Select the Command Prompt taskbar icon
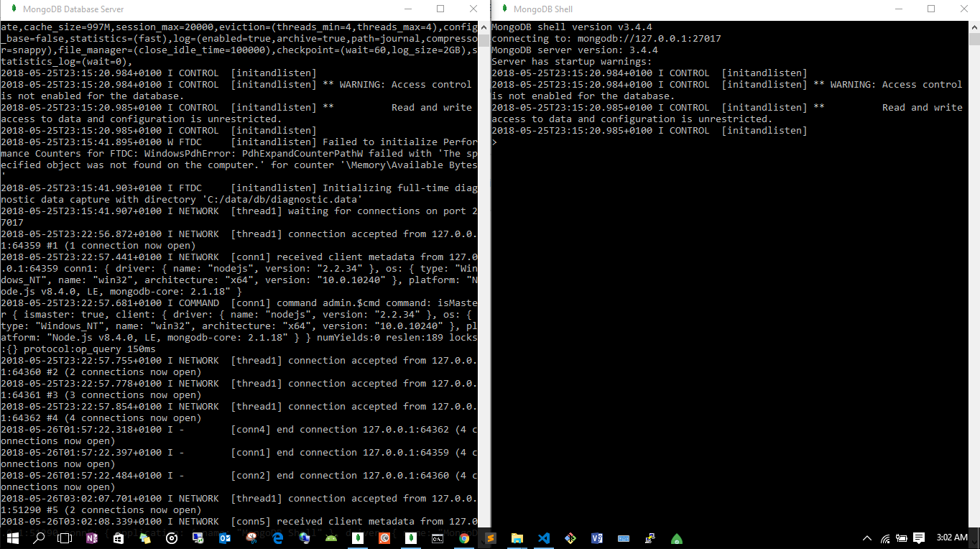The height and width of the screenshot is (549, 980). coord(437,538)
